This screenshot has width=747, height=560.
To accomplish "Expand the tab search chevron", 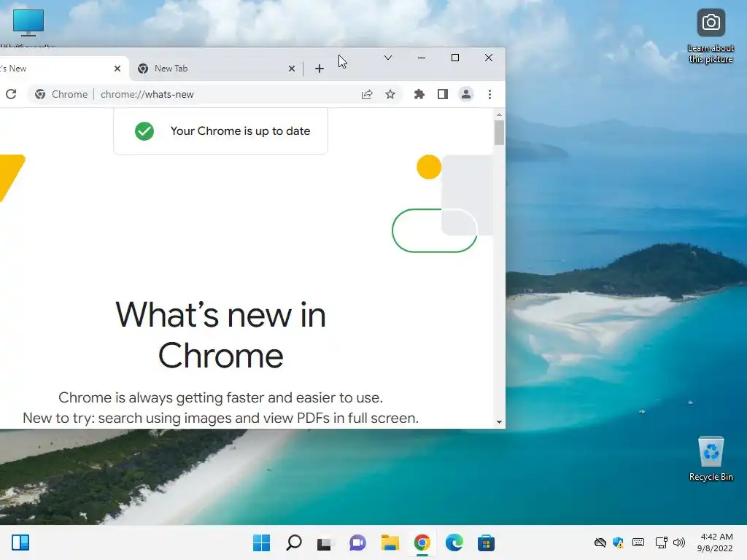I will point(388,58).
